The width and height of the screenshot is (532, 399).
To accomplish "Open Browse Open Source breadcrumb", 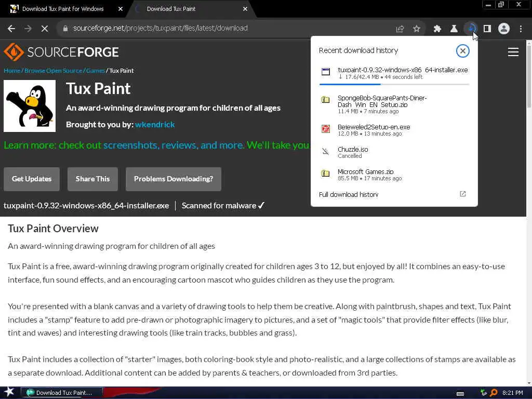I will 54,71.
